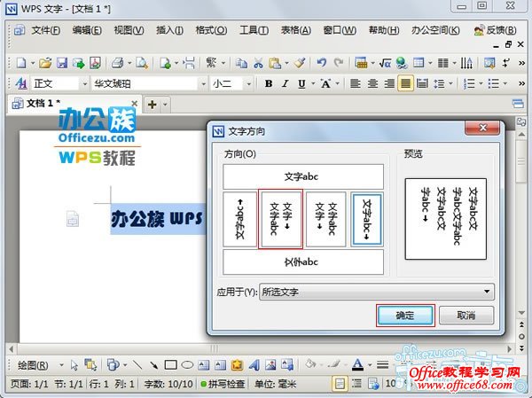Click the Copy icon

point(241,63)
